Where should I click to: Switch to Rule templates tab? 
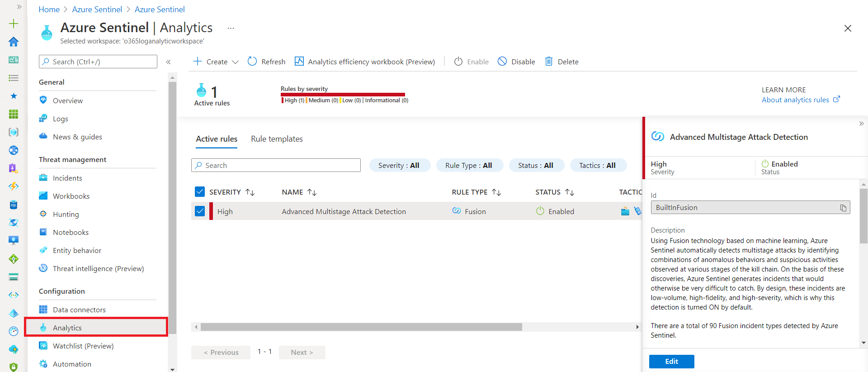point(277,139)
